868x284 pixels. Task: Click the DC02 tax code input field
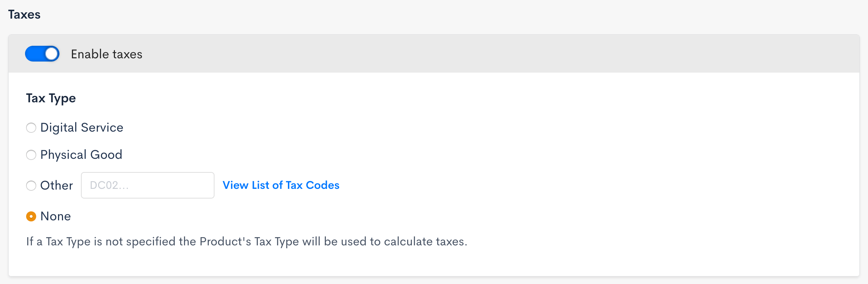[148, 185]
